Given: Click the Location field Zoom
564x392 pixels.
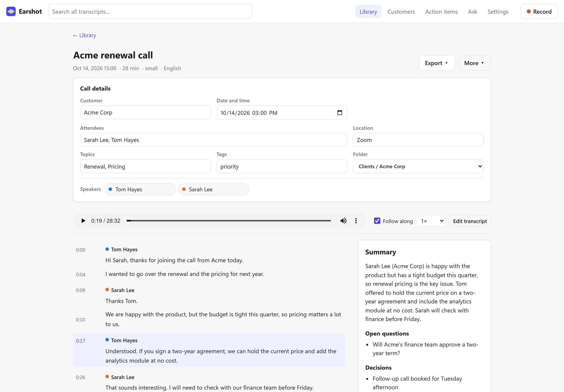Looking at the screenshot, I should tap(418, 140).
